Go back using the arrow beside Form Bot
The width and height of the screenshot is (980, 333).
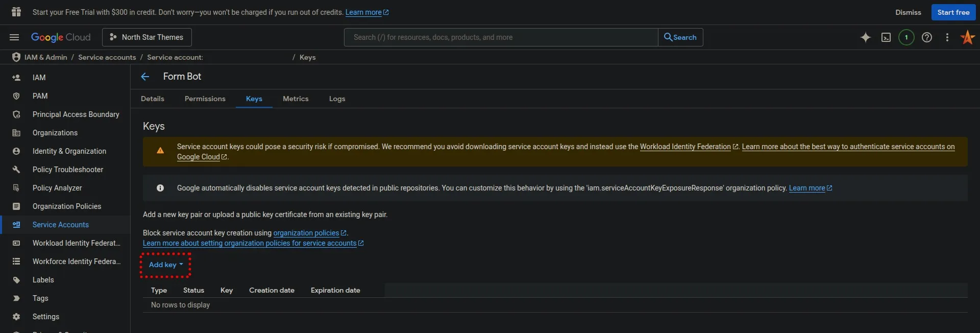tap(145, 77)
